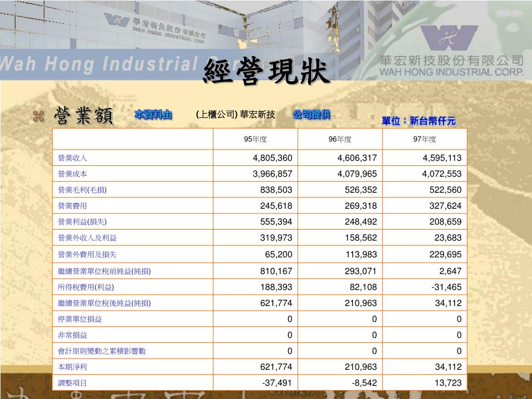The width and height of the screenshot is (532, 399).
Task: Select the value -37,491
Action: (277, 383)
